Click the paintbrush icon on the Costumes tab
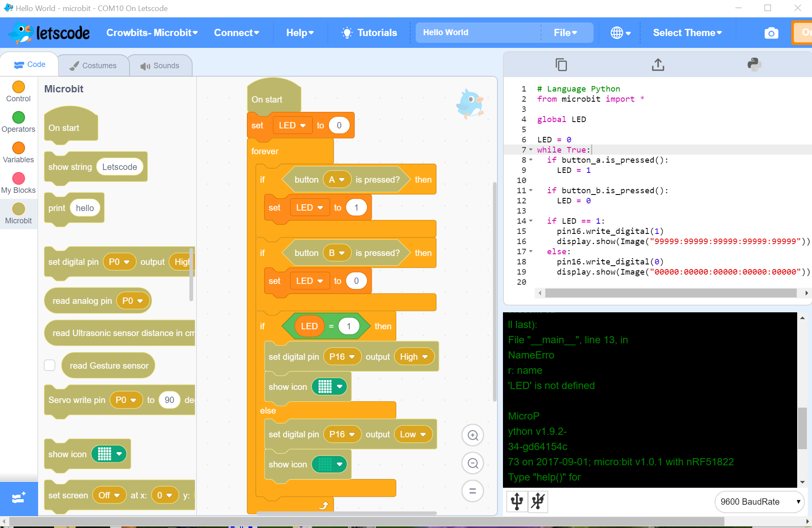This screenshot has height=528, width=812. pos(74,66)
